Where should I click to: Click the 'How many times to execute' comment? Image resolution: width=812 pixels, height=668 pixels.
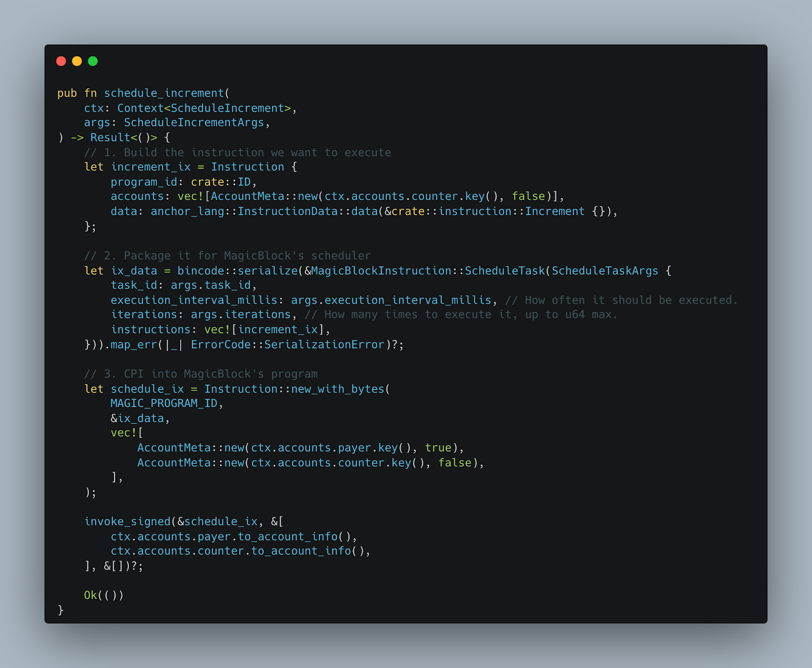tap(461, 315)
